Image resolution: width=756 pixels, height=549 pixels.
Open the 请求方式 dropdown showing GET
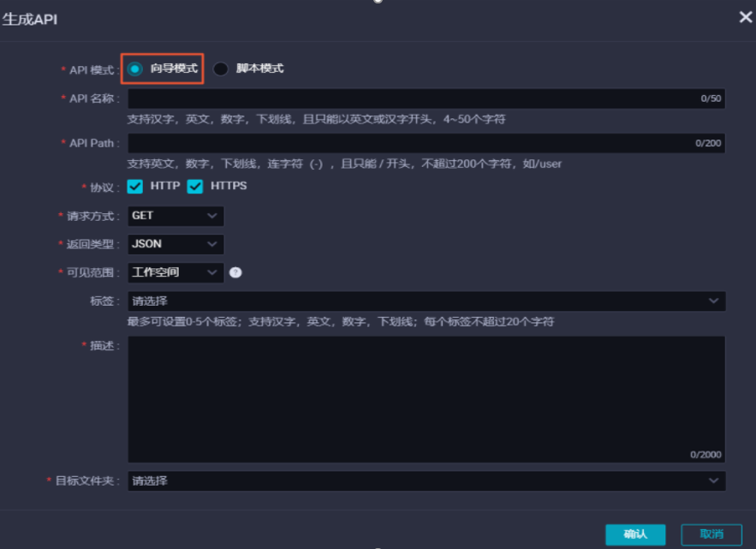(175, 217)
